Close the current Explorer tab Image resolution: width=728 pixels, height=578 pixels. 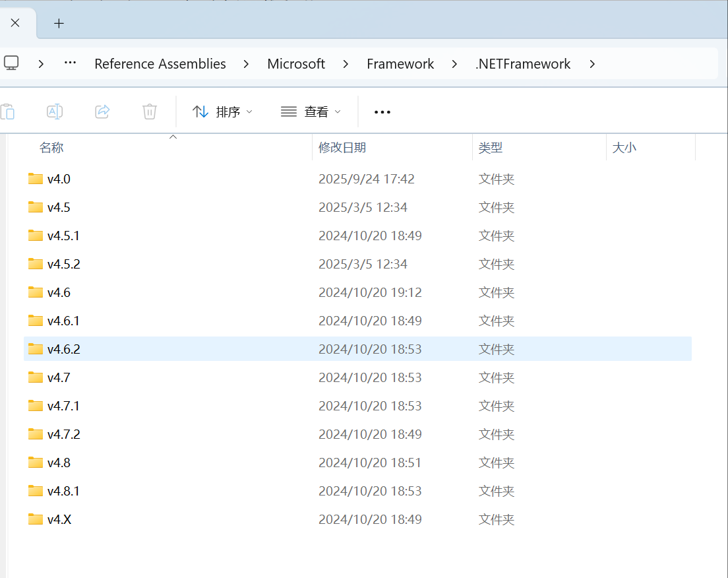tap(15, 23)
